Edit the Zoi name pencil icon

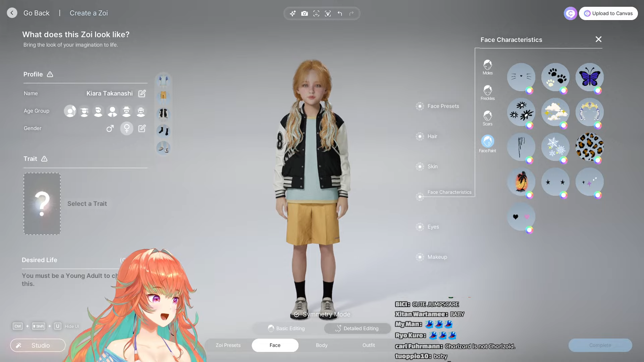click(x=142, y=94)
